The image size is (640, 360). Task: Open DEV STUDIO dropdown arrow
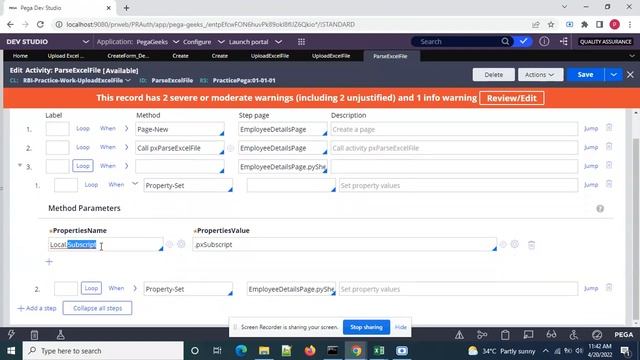(85, 42)
